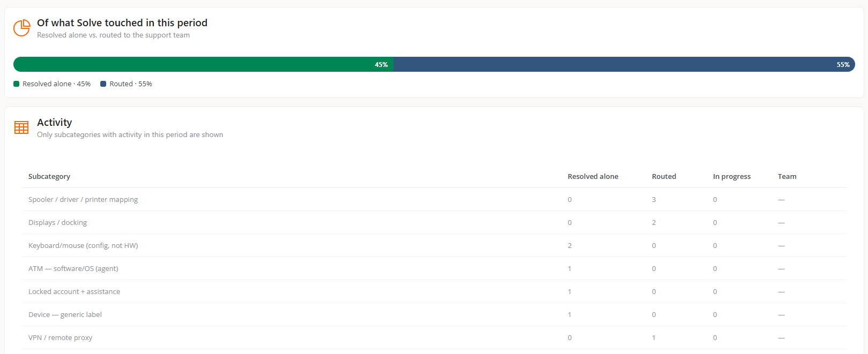Click the blue Routed legend swatch
The width and height of the screenshot is (868, 354).
point(103,84)
